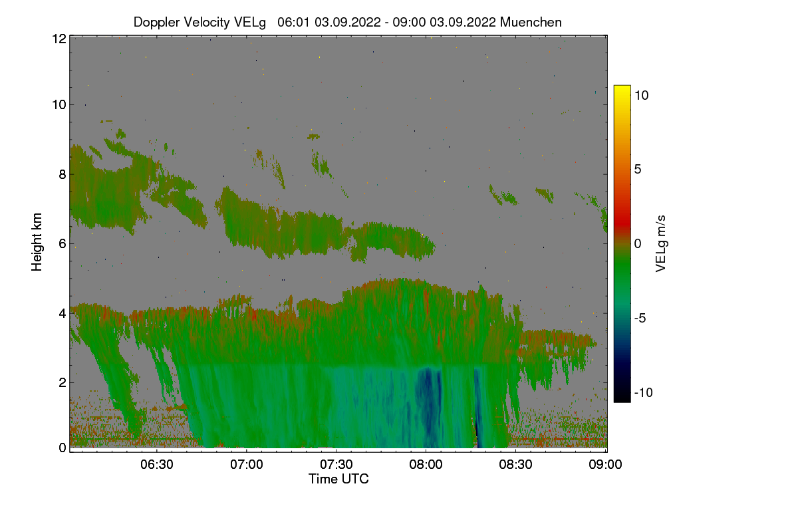Click the 'Time UTC' x-axis label

[338, 479]
